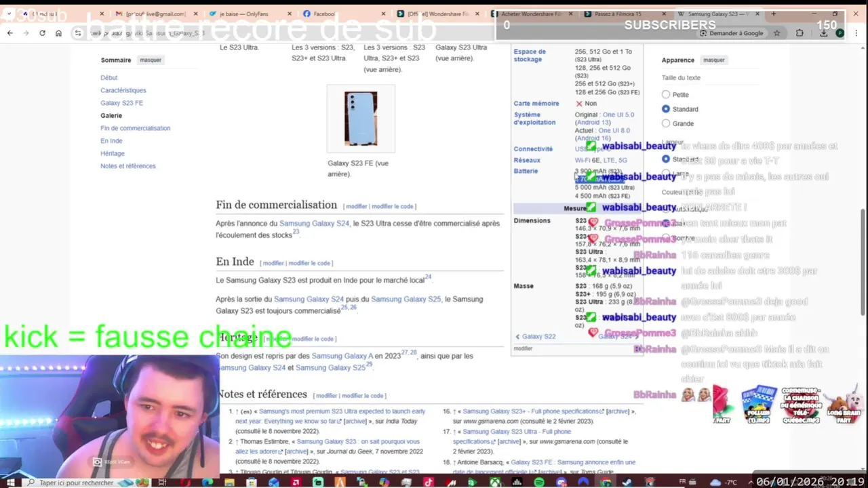This screenshot has height=488, width=868.
Task: Click modifier under the infobox
Action: (523, 348)
